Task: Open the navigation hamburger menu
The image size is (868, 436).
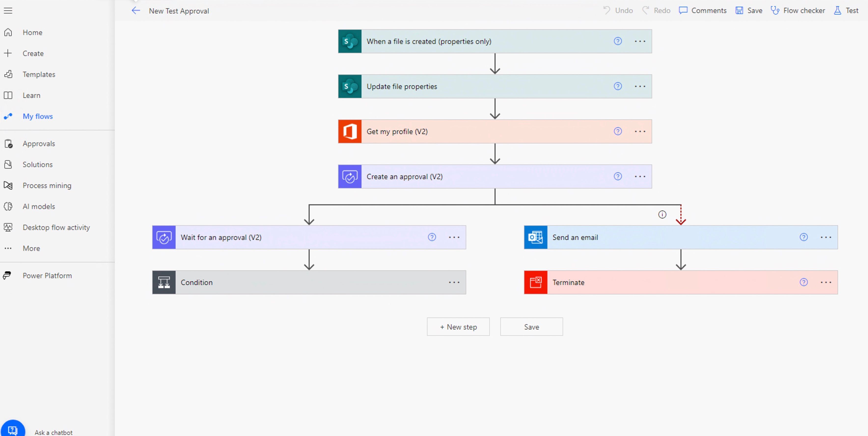Action: point(8,11)
